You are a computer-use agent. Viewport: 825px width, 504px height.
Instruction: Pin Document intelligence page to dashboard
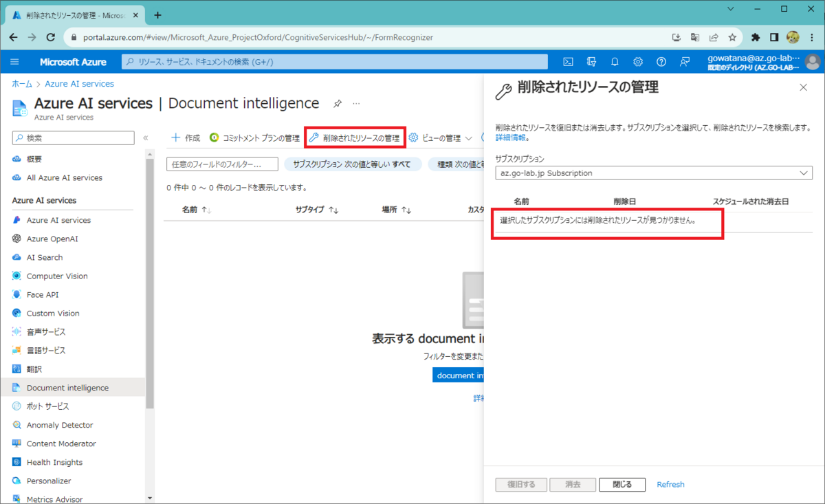pyautogui.click(x=338, y=104)
